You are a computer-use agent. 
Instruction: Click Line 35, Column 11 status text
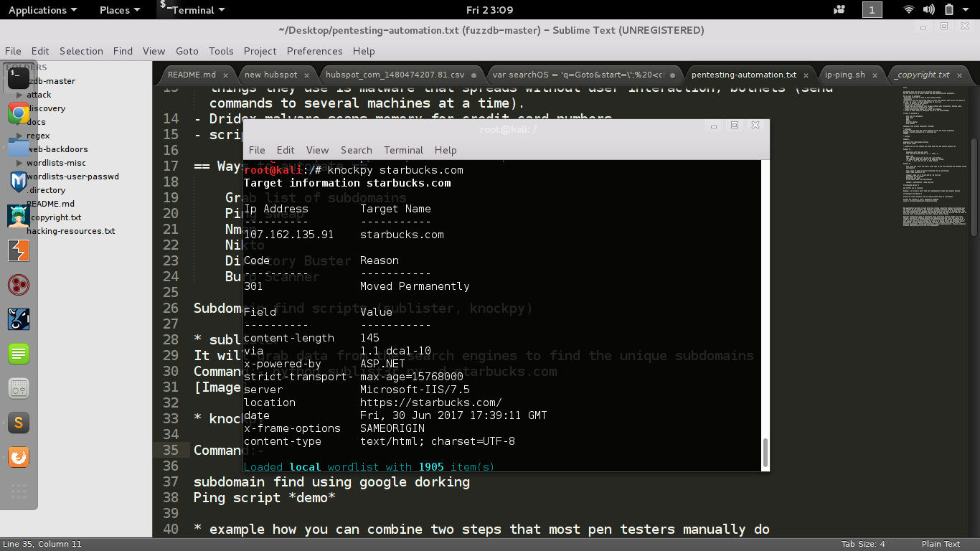click(x=42, y=544)
